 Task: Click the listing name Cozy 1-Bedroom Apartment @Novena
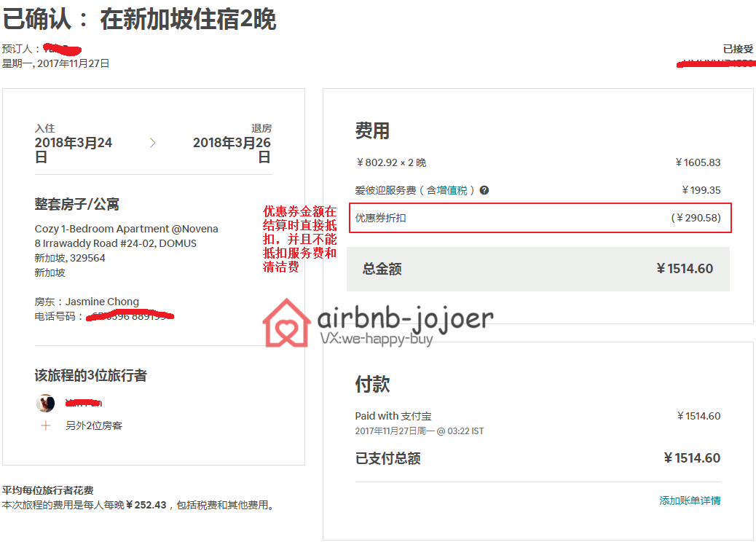point(126,229)
